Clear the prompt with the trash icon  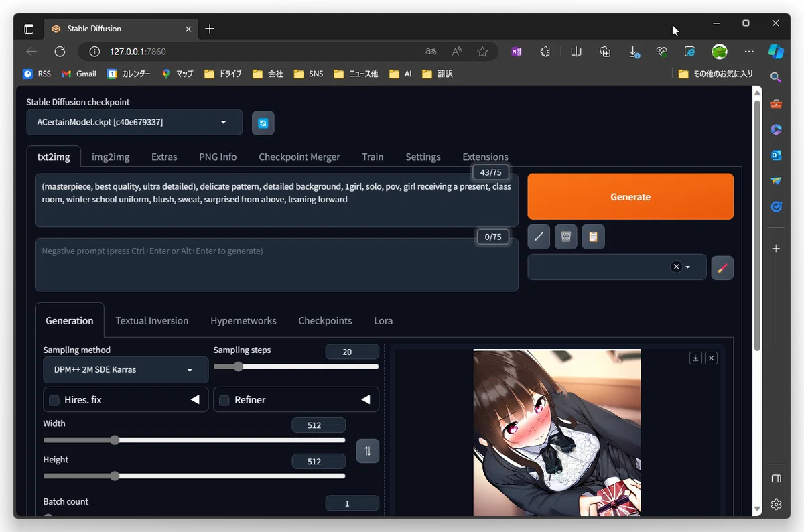566,237
